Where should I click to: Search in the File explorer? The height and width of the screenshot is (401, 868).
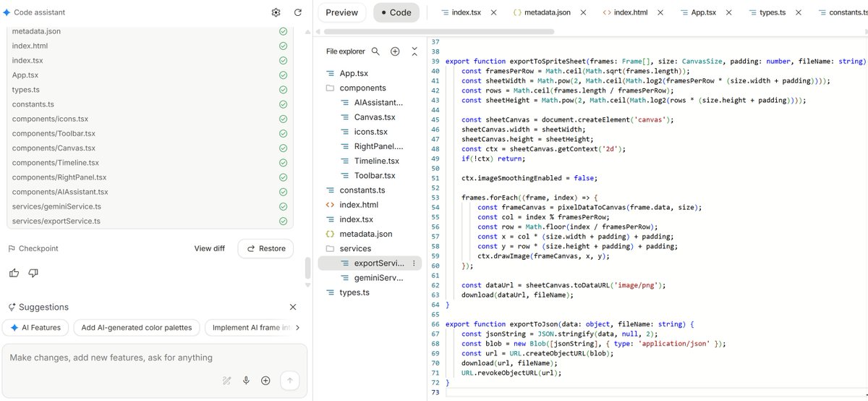pos(376,51)
